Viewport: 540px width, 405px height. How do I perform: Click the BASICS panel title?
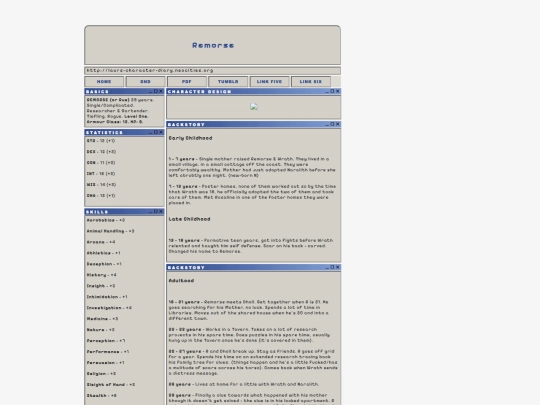point(97,92)
